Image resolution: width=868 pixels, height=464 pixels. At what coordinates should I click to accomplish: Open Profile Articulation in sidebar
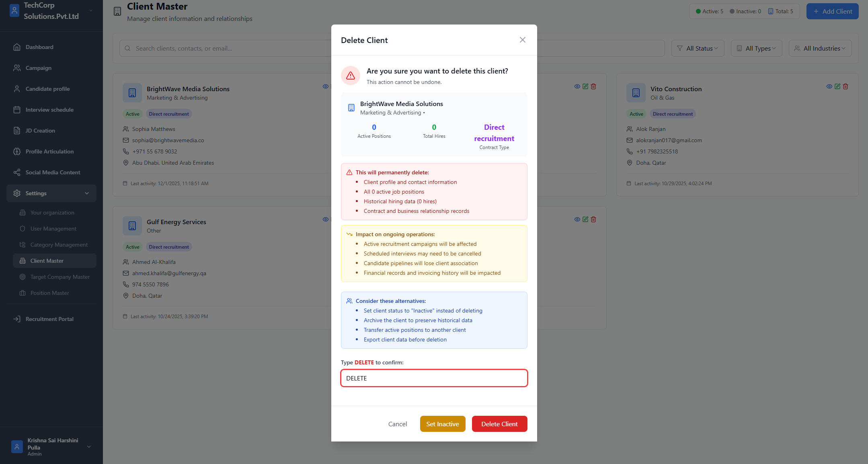49,151
